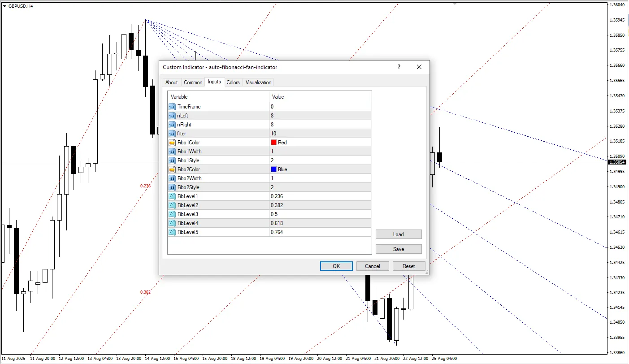Click the nLeft variable icon

172,116
